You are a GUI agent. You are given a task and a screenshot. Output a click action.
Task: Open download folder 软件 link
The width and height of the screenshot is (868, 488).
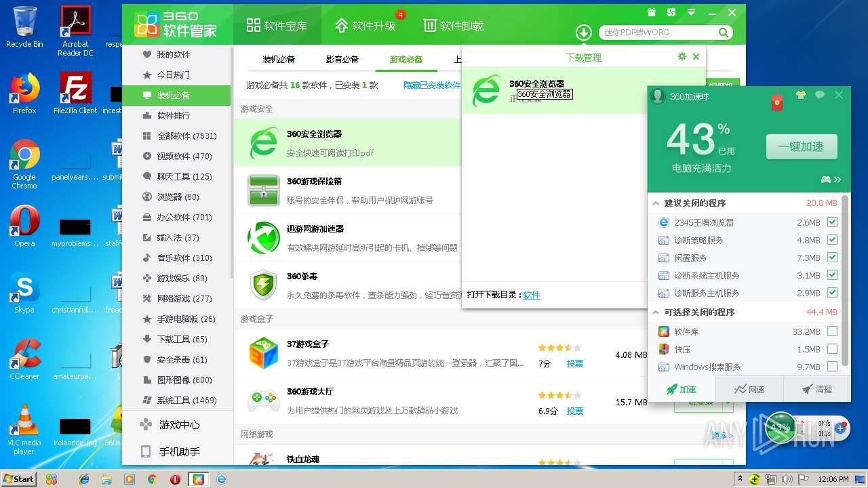pos(532,295)
